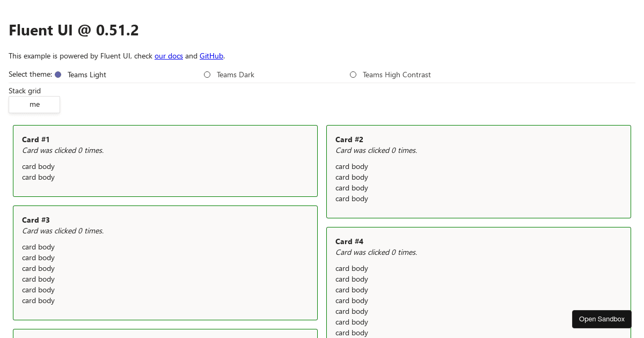
Task: Open the "our docs" hyperlink
Action: [x=169, y=56]
